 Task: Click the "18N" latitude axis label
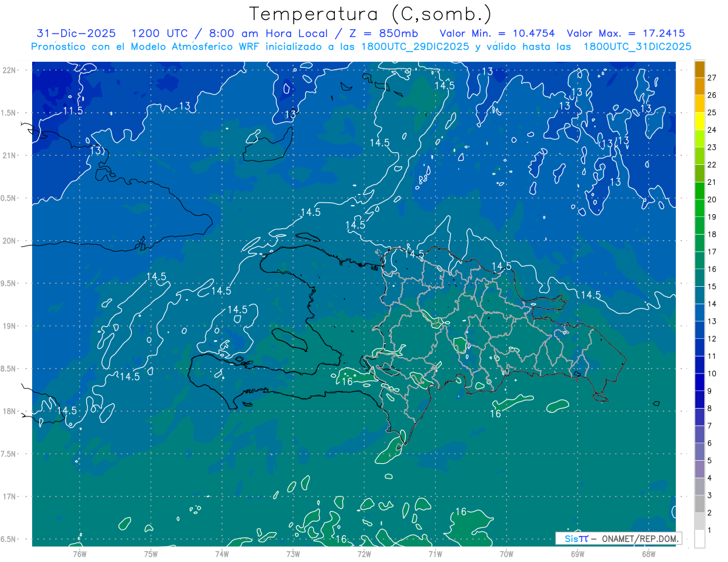pos(10,411)
